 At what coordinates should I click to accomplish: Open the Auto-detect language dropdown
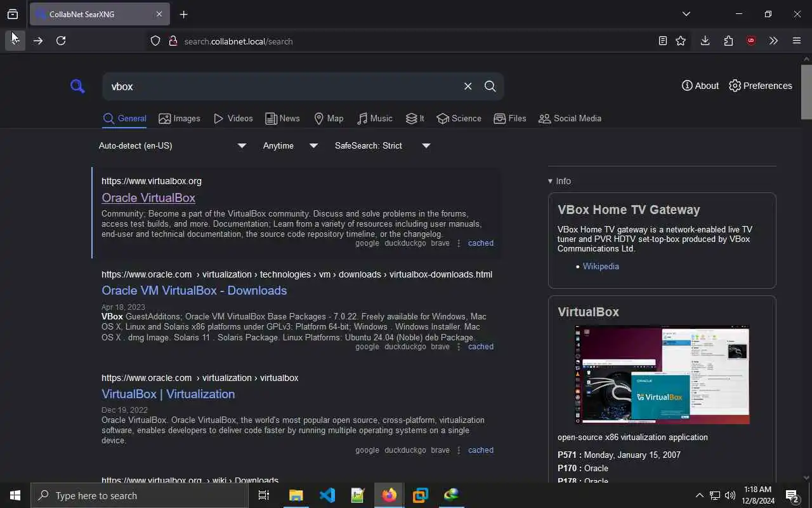(x=173, y=145)
